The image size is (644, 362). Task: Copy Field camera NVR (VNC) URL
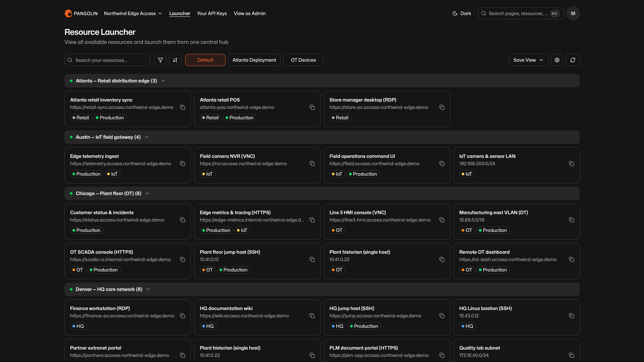click(312, 164)
